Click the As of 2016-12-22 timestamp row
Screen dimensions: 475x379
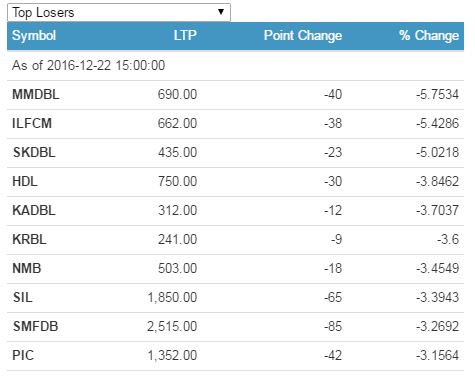(235, 65)
